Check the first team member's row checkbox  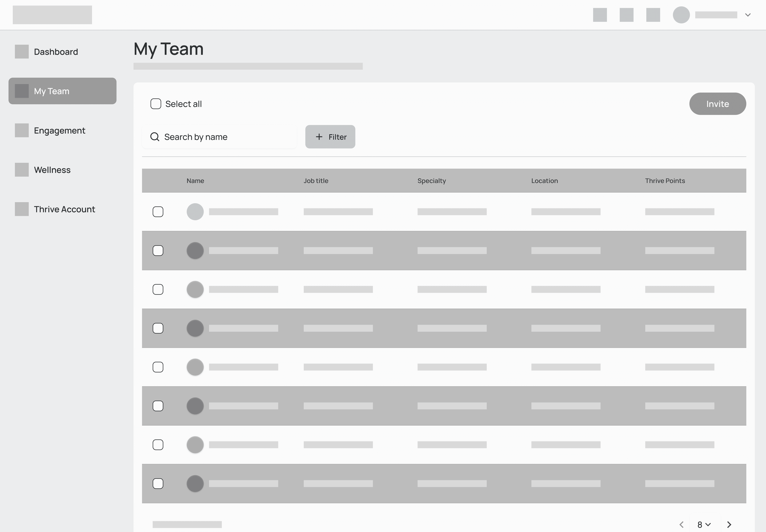pos(158,211)
